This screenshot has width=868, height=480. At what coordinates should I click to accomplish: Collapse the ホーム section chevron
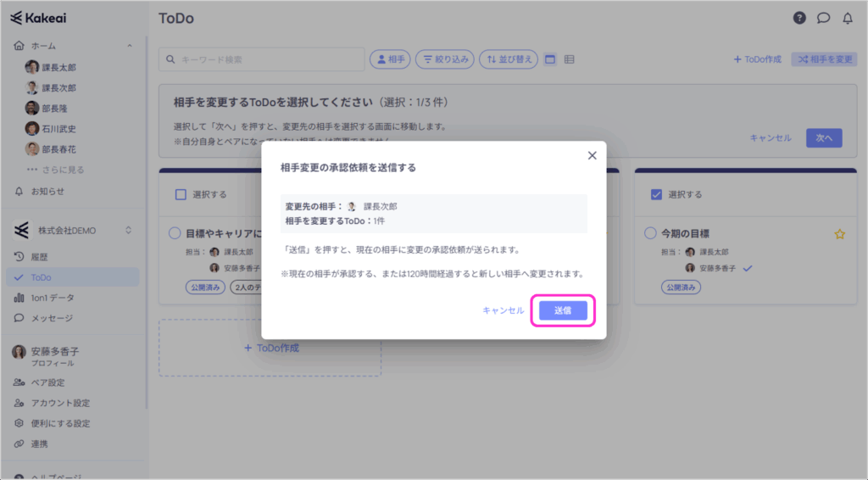[x=129, y=46]
